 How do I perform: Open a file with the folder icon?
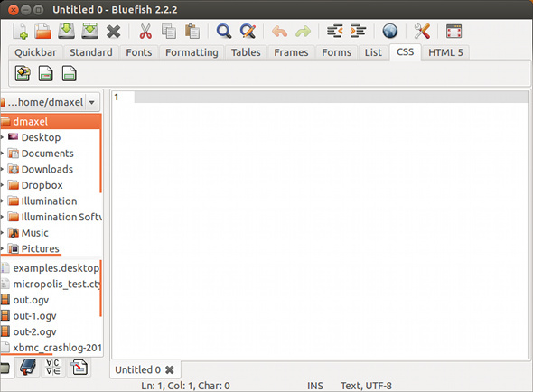(x=42, y=32)
